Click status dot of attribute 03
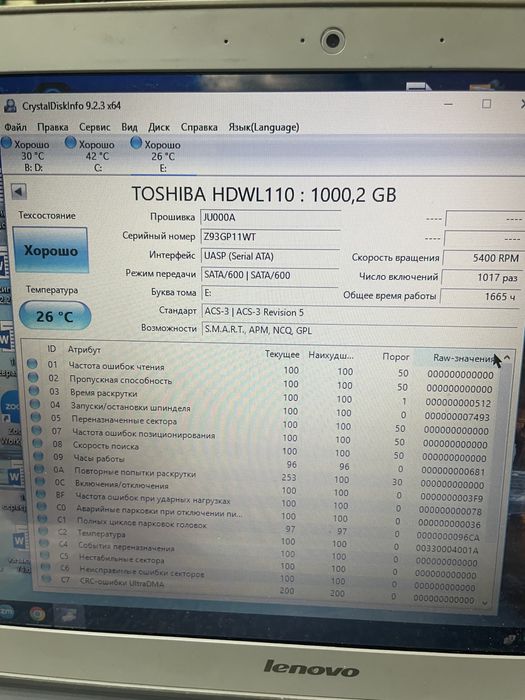This screenshot has height=700, width=525. (x=34, y=390)
